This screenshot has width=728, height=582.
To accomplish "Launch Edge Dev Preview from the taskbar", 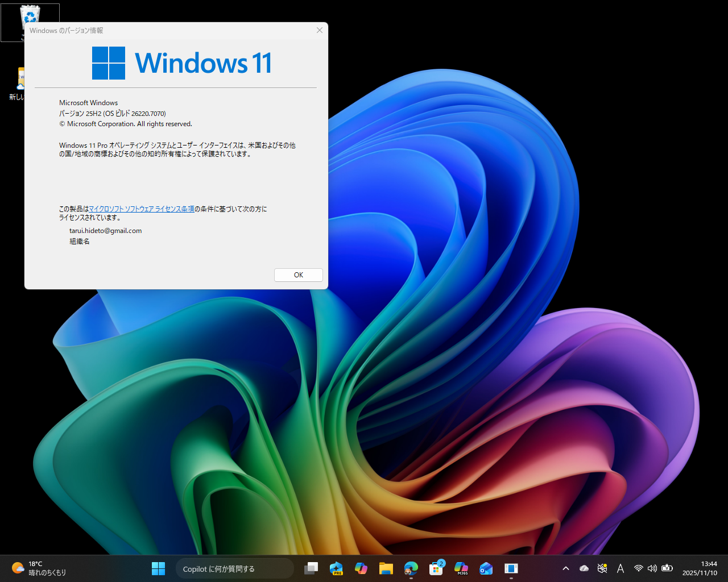I will click(x=336, y=568).
